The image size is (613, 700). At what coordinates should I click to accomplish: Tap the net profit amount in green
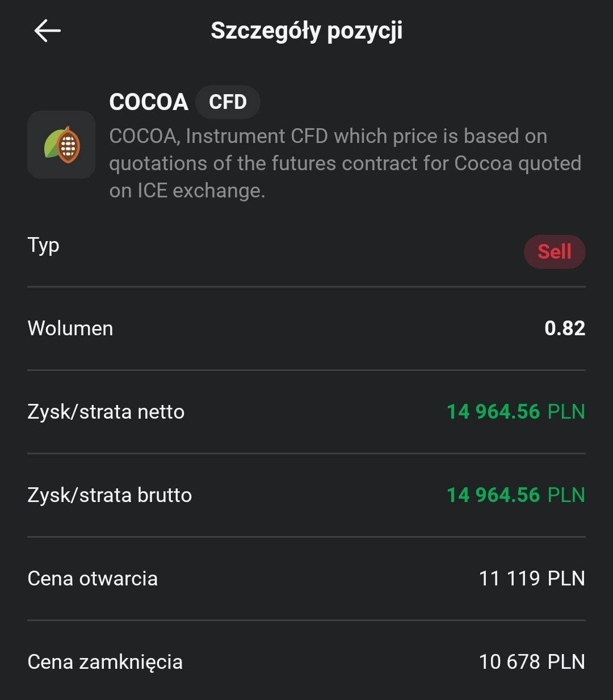(515, 412)
